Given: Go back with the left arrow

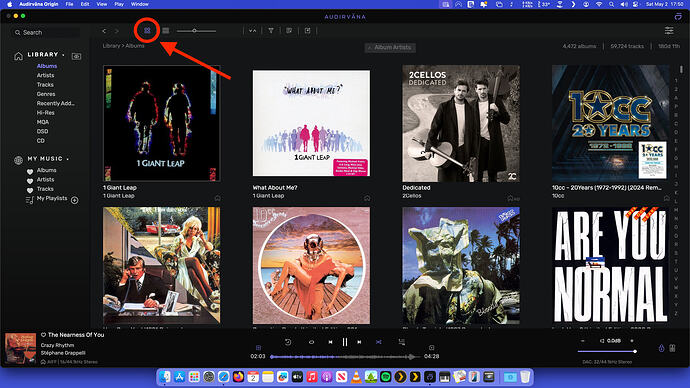Looking at the screenshot, I should click(104, 31).
